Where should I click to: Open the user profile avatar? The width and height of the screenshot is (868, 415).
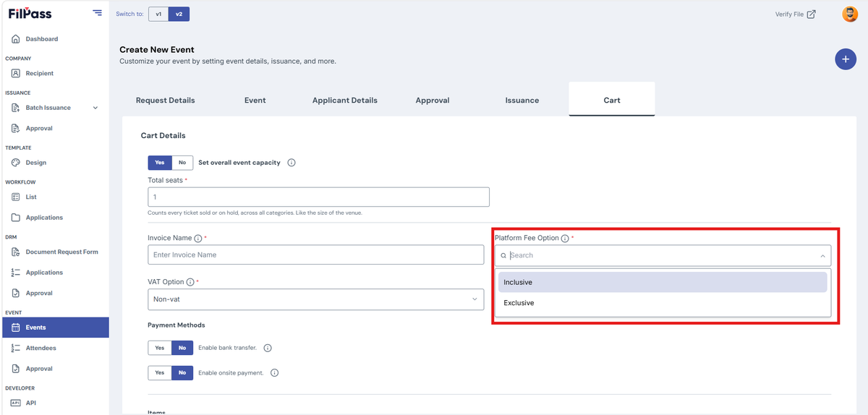(850, 14)
